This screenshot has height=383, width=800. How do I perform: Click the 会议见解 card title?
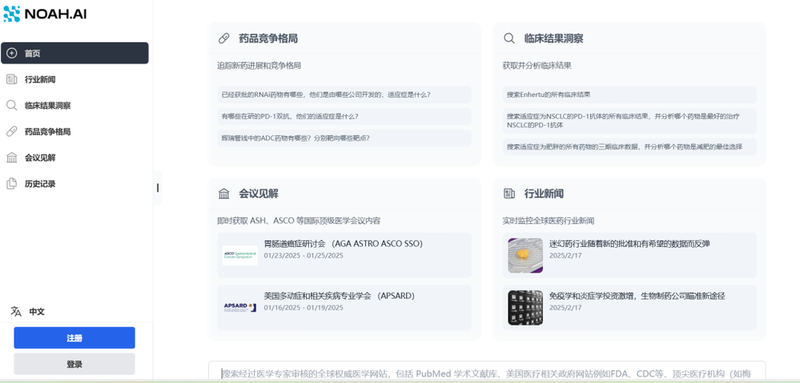[259, 194]
